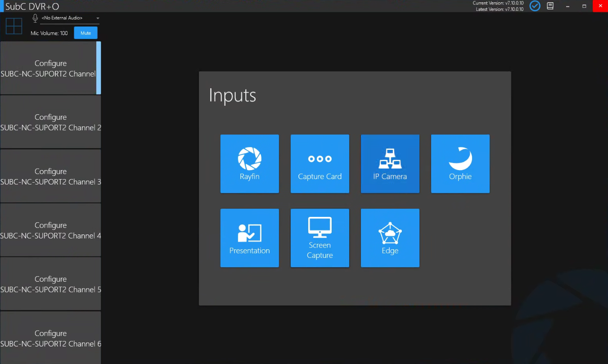This screenshot has width=608, height=364.
Task: Open the IP Camera input option
Action: coord(390,164)
